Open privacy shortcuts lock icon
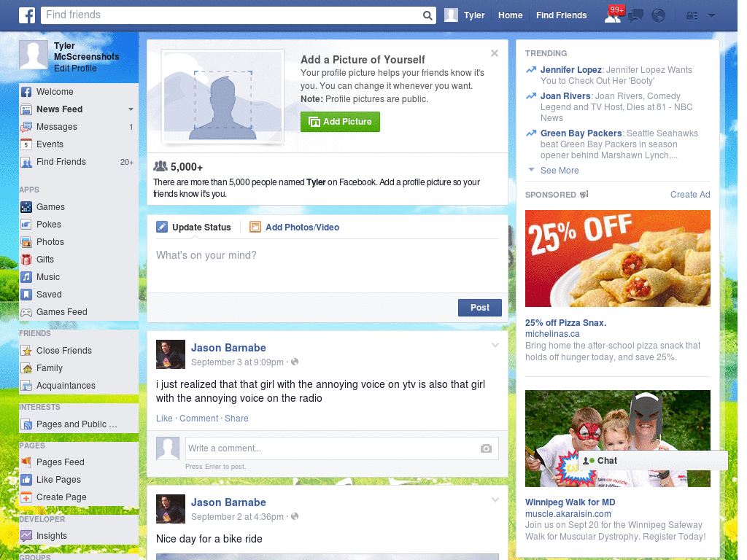This screenshot has width=747, height=560. point(692,16)
